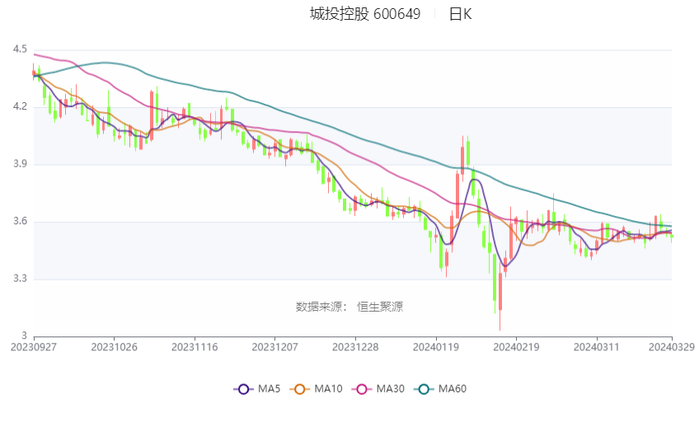Viewport: 700px width, 427px height.
Task: Toggle the MA5 legend marker
Action: pyautogui.click(x=243, y=388)
